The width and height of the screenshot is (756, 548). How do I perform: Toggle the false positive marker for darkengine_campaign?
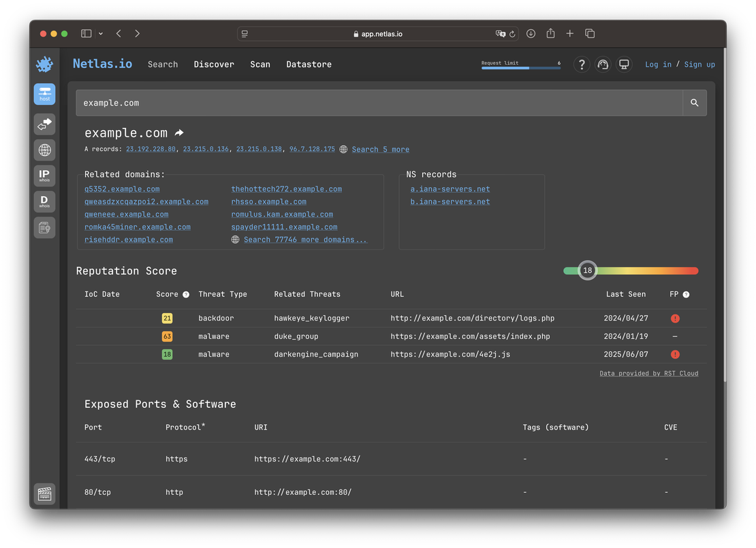tap(674, 354)
